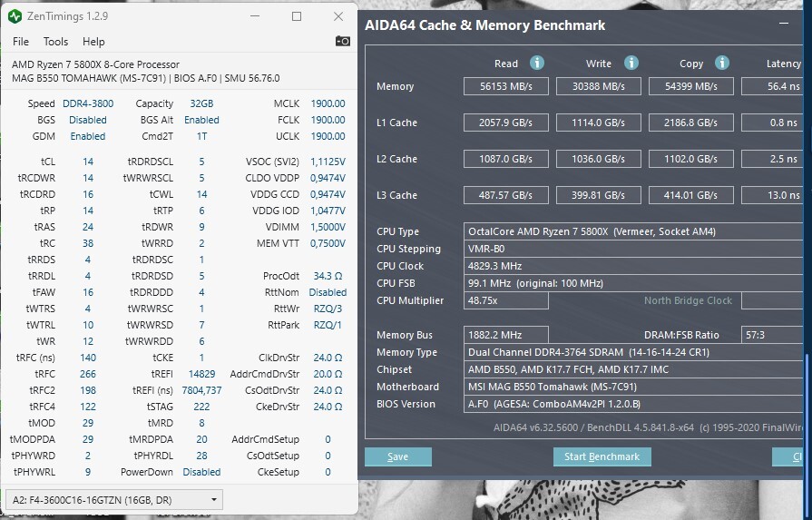The image size is (812, 520).
Task: Click the BGS Disabled value
Action: pyautogui.click(x=88, y=120)
